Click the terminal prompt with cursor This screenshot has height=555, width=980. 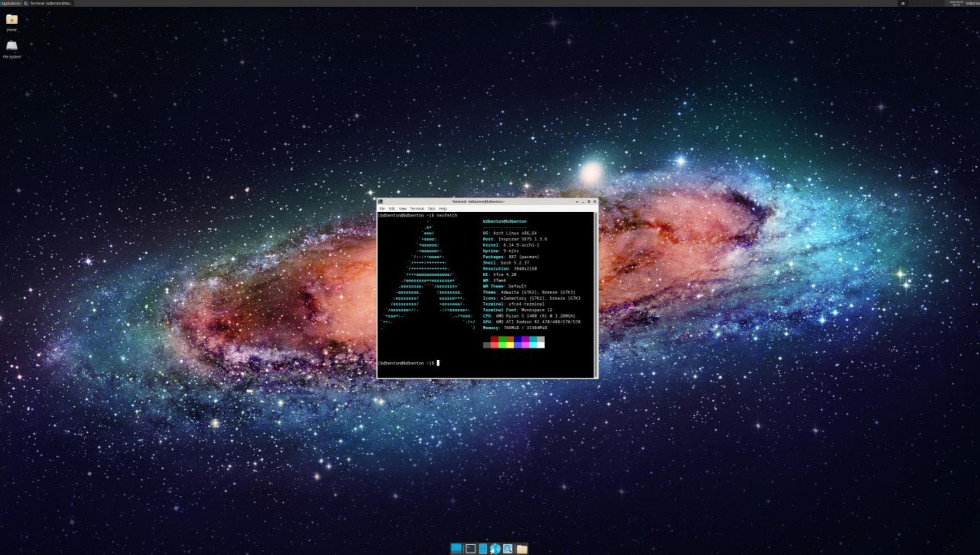pos(408,363)
